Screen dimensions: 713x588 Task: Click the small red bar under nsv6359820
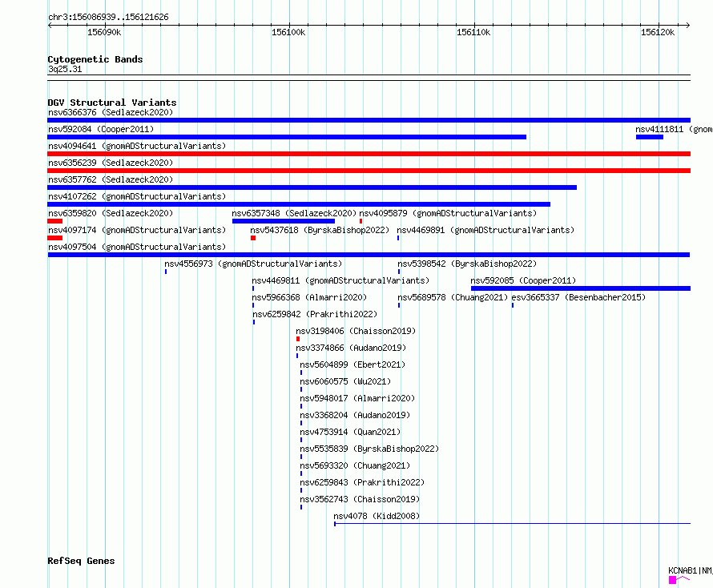click(55, 221)
